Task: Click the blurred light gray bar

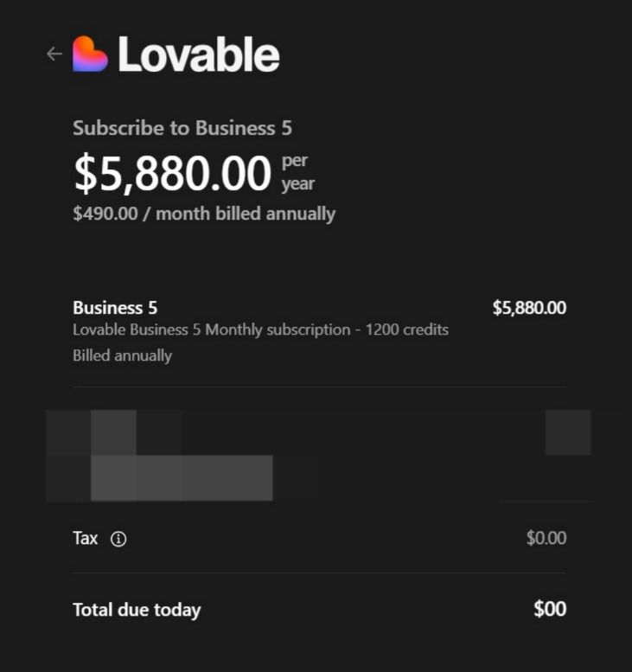Action: point(182,477)
